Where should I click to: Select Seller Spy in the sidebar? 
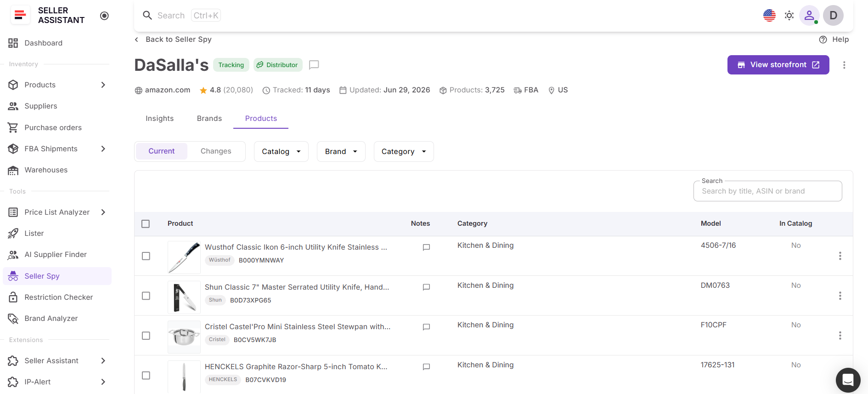57,276
